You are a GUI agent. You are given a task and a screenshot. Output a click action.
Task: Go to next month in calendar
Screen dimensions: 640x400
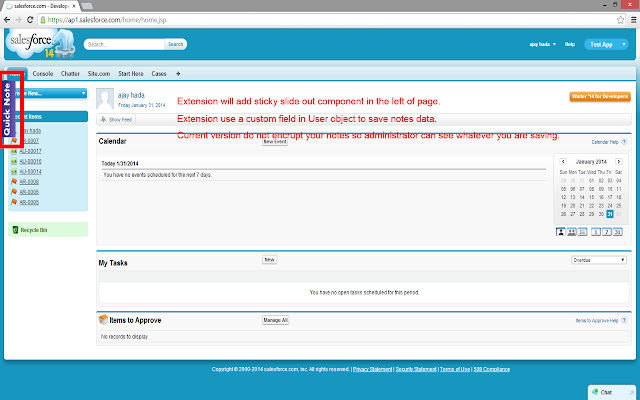pyautogui.click(x=621, y=160)
